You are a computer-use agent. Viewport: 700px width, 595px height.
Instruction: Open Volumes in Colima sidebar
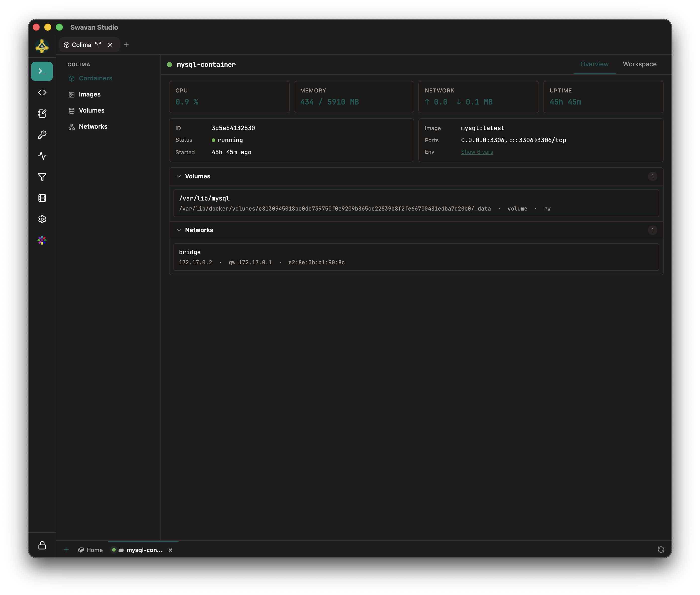[92, 111]
